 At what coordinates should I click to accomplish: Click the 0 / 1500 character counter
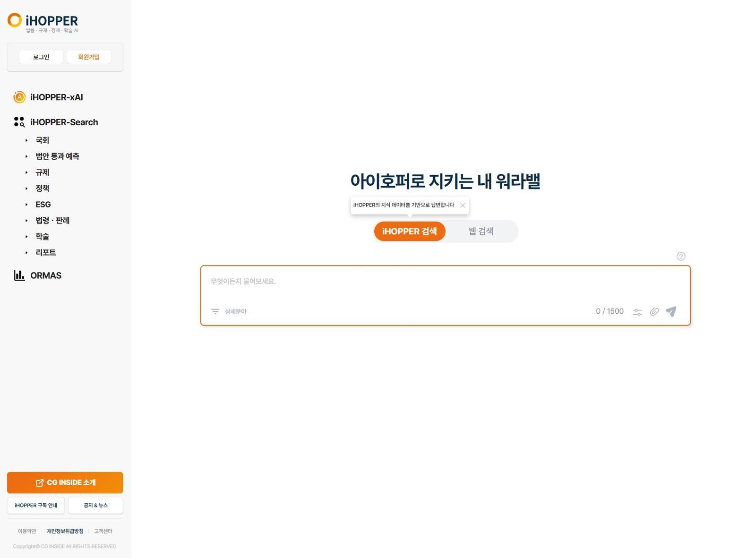click(610, 311)
